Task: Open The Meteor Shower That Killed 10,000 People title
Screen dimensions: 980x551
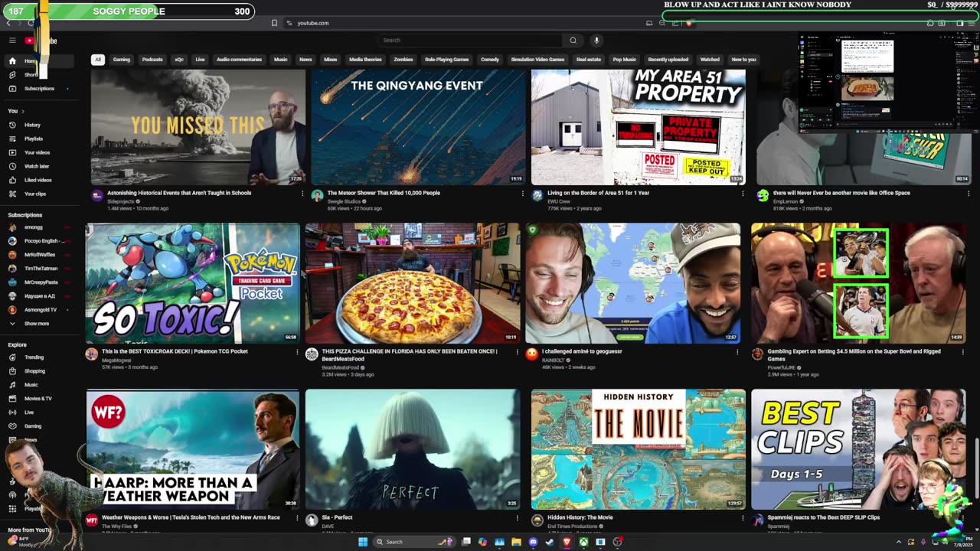Action: coord(384,193)
